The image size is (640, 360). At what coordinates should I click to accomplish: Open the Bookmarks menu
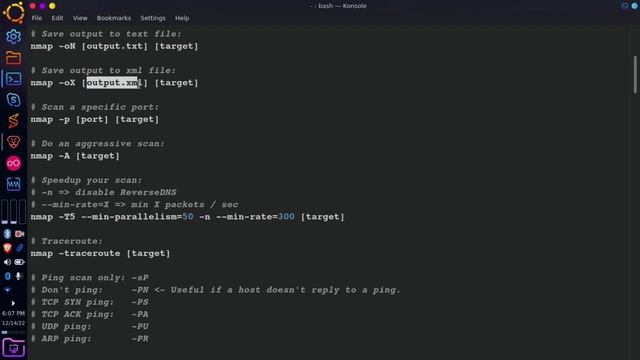click(114, 18)
